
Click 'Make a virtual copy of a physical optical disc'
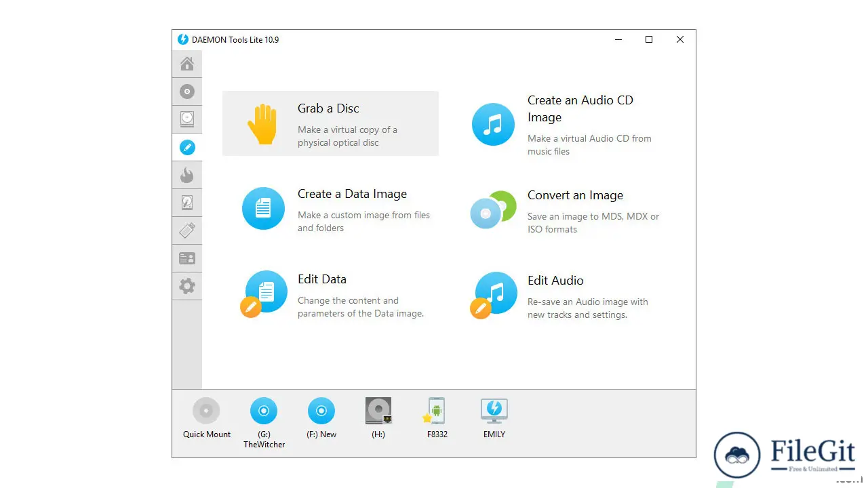pos(347,136)
